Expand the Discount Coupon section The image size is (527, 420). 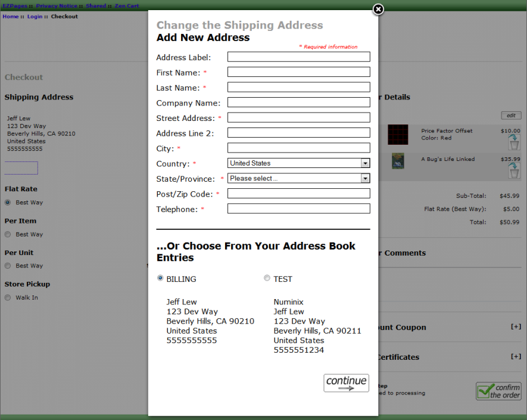click(x=516, y=327)
